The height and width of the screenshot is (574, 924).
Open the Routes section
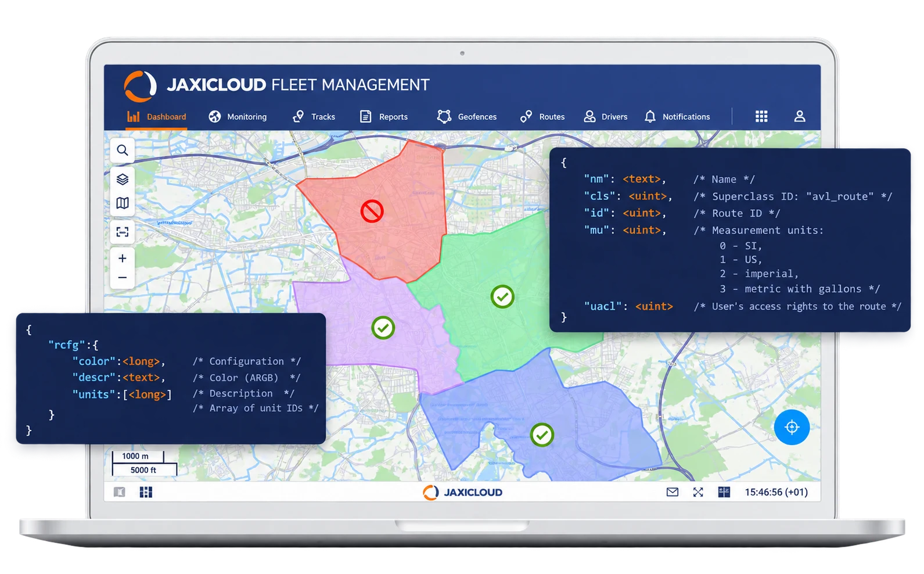point(542,117)
